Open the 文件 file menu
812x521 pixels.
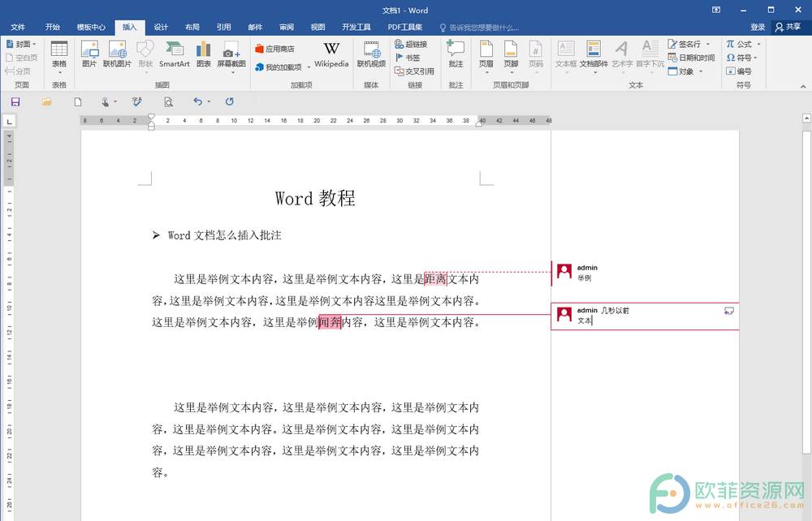(x=18, y=27)
